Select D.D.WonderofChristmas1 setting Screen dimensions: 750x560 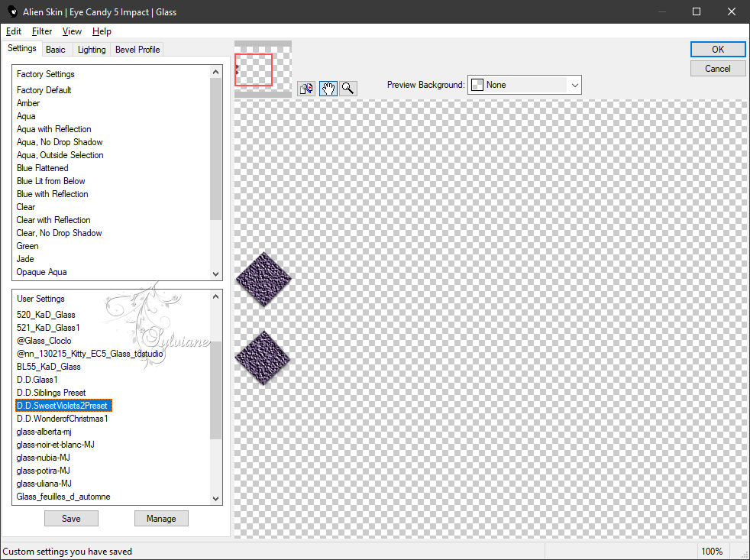point(62,419)
